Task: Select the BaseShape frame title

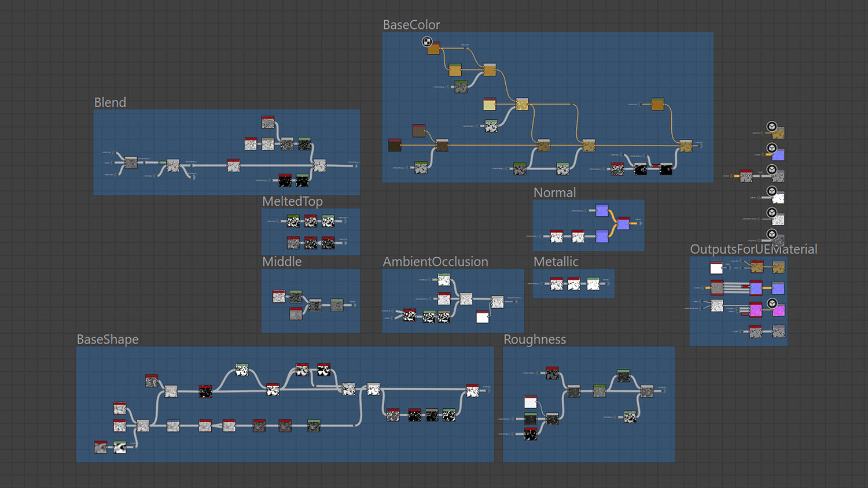Action: point(108,339)
